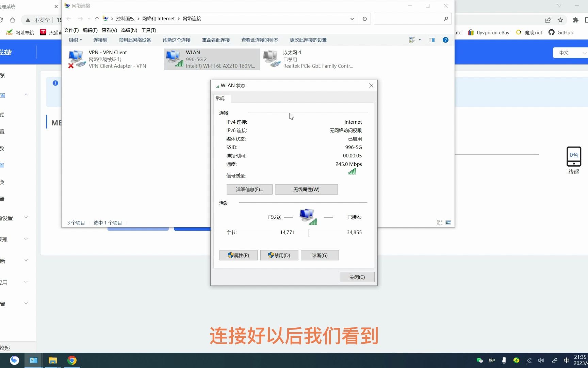Launch Chrome from the taskbar
The width and height of the screenshot is (588, 368).
tap(72, 360)
